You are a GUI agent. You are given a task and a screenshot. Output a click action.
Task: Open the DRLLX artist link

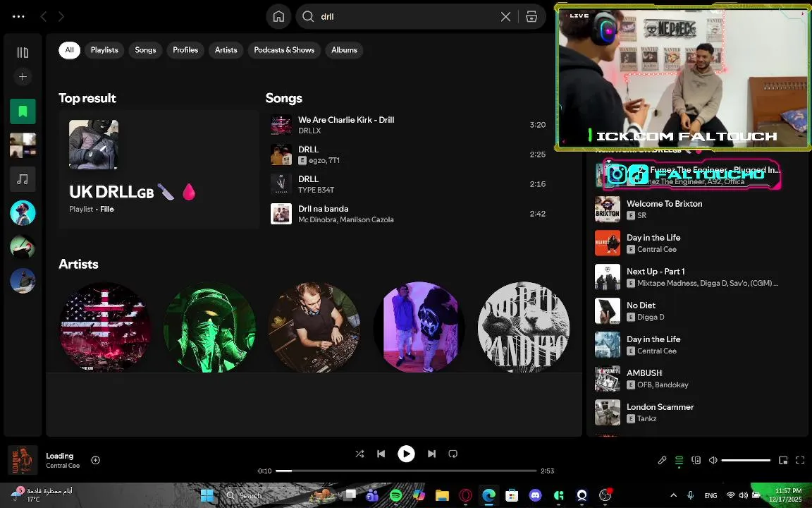309,131
